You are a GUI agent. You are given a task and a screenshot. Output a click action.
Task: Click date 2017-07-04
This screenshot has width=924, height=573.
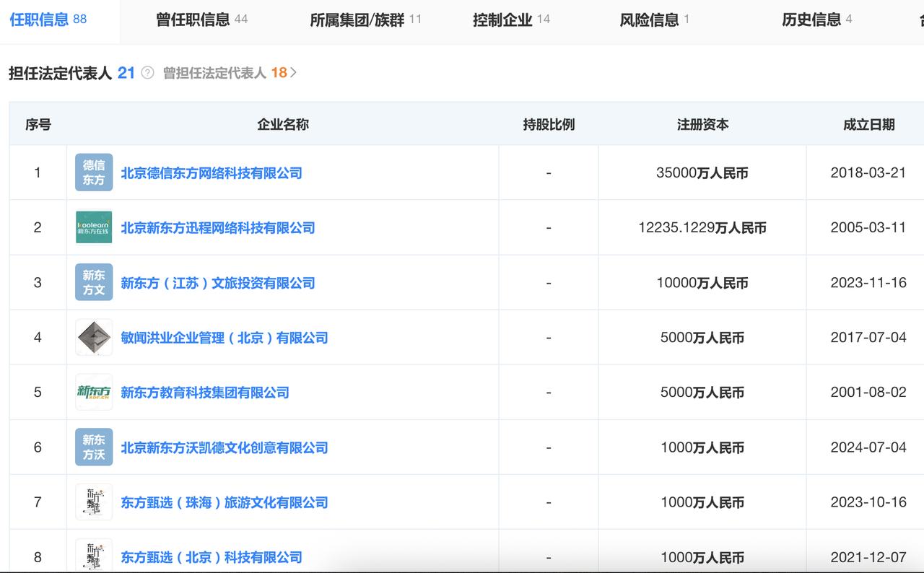click(x=868, y=337)
